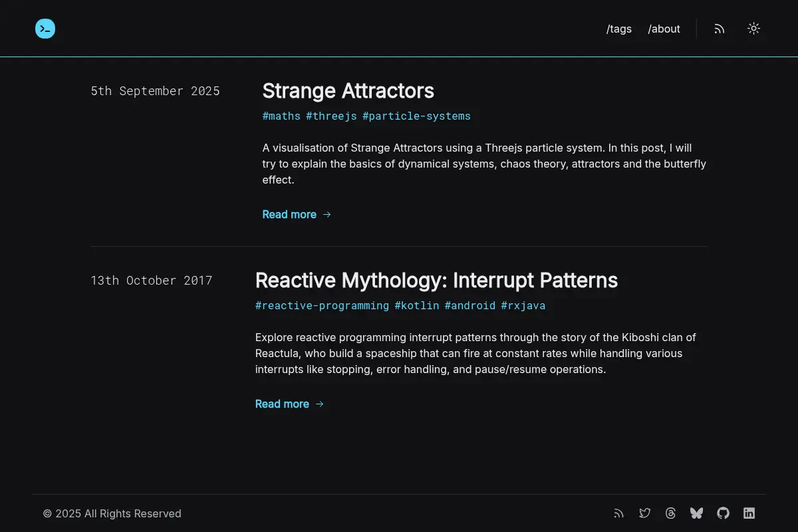
Task: Read more of Strange Attractors
Action: pos(297,214)
